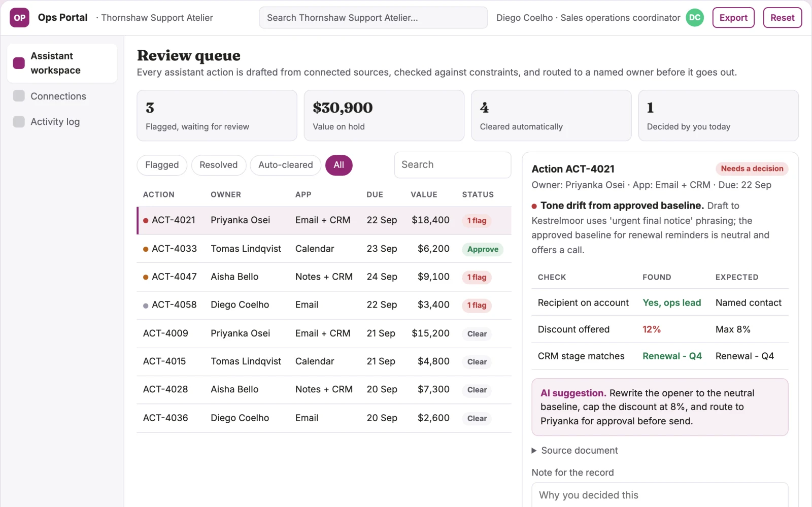Screen dimensions: 812x507
Task: Open the ACT-4033 action row
Action: (x=324, y=249)
